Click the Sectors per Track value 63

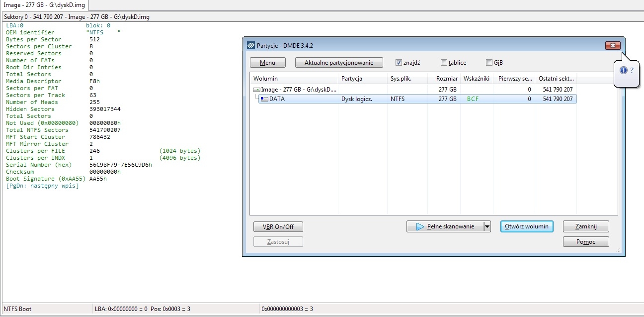(93, 95)
